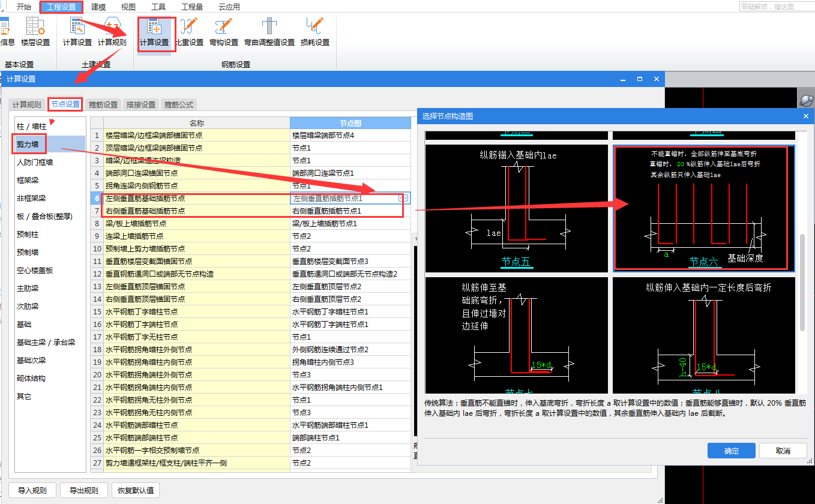Screen dimensions: 815x504
Task: Select 节点六 thumbnail diagram
Action: click(704, 208)
